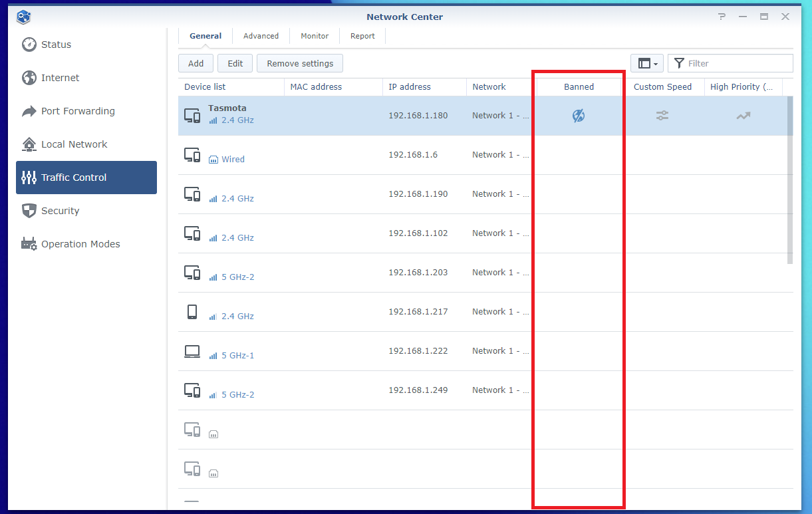The height and width of the screenshot is (514, 812).
Task: Click the Edit button
Action: click(x=235, y=63)
